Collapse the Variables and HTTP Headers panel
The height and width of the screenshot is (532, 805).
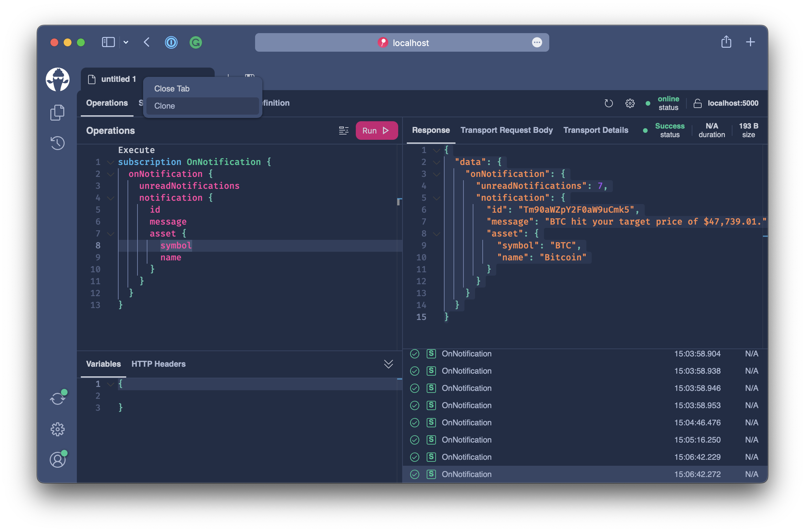point(388,363)
